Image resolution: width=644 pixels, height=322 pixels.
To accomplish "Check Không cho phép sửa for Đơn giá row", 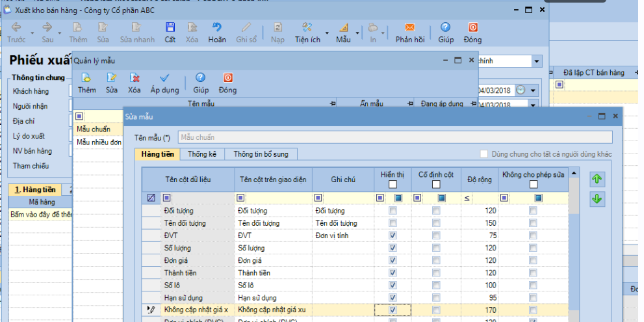I will click(x=533, y=260).
